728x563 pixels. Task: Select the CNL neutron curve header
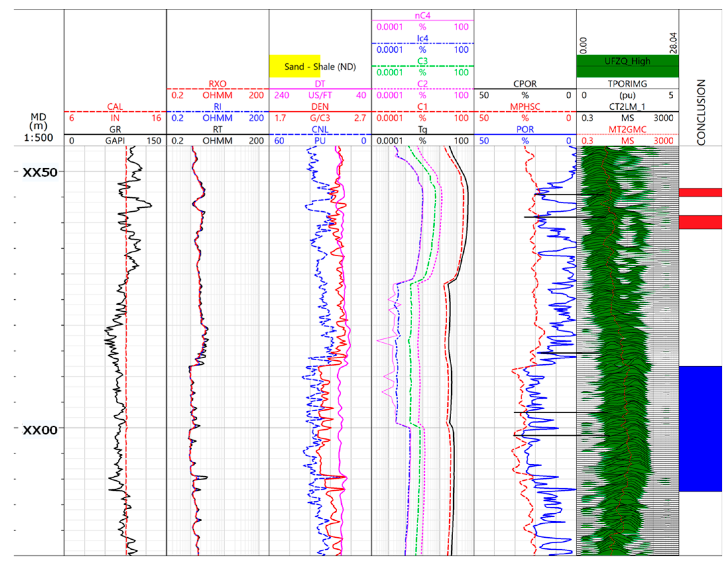coord(320,129)
